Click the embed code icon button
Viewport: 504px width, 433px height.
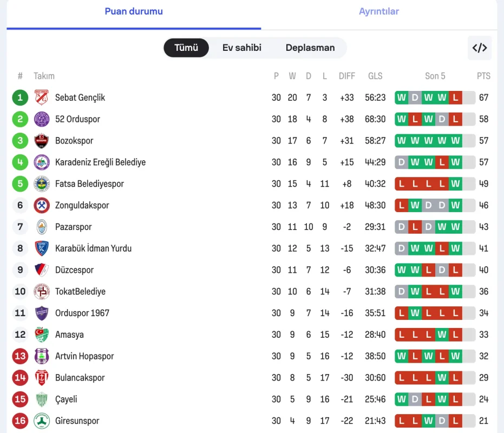tap(480, 48)
